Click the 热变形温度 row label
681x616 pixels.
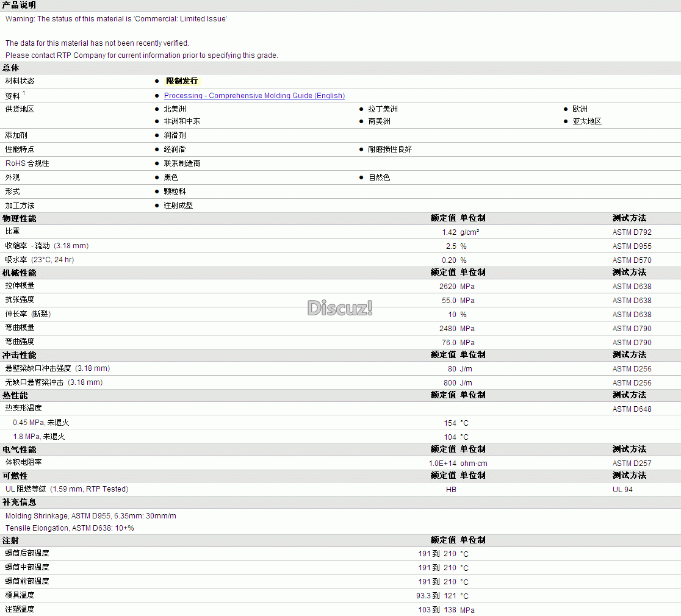point(23,408)
